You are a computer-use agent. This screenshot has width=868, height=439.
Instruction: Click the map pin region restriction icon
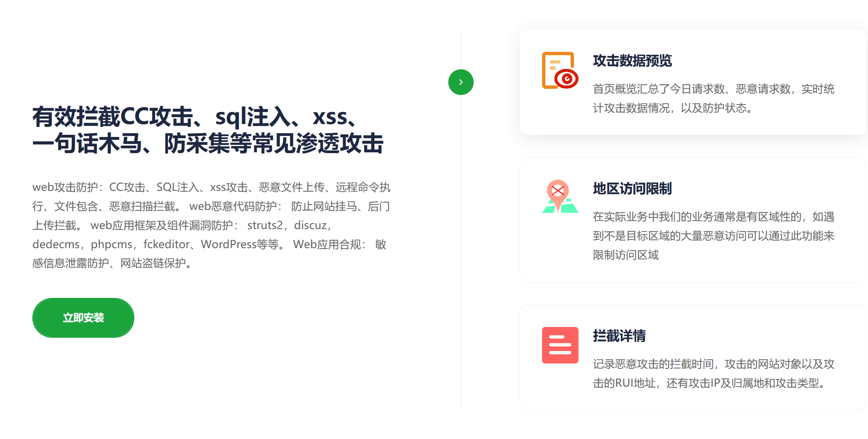tap(560, 196)
